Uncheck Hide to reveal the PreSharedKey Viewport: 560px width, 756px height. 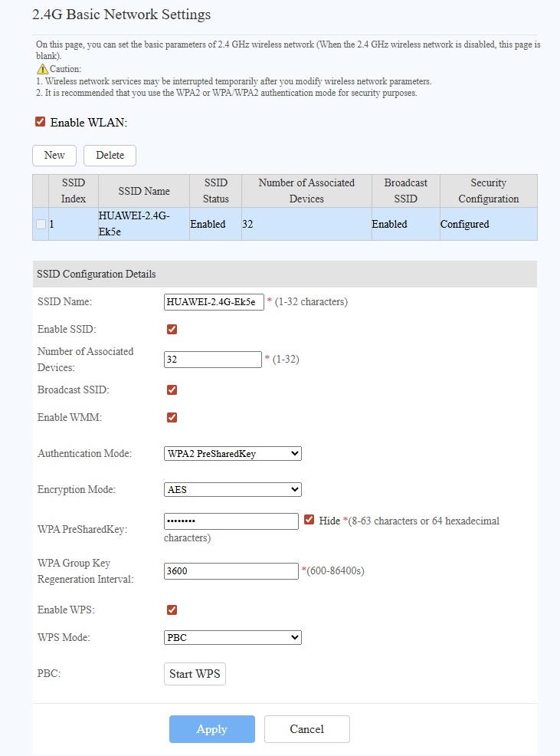tap(309, 520)
